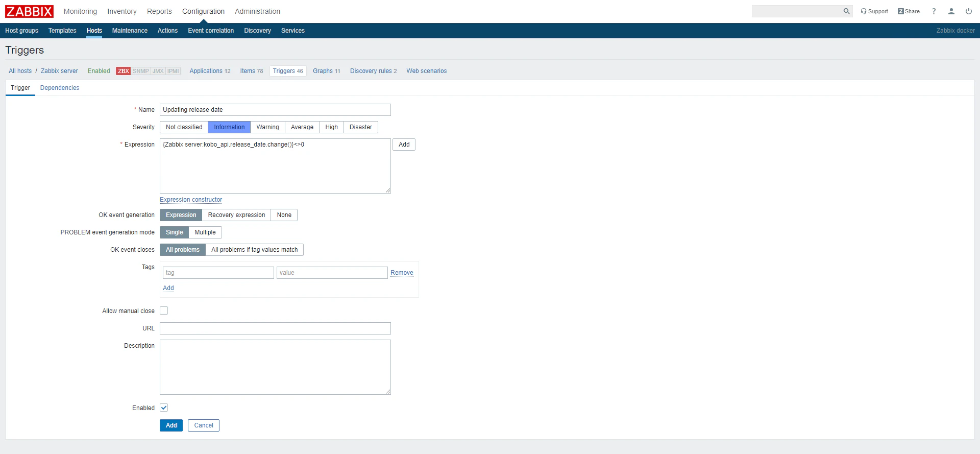The image size is (980, 454).
Task: Select Warning severity
Action: [267, 127]
